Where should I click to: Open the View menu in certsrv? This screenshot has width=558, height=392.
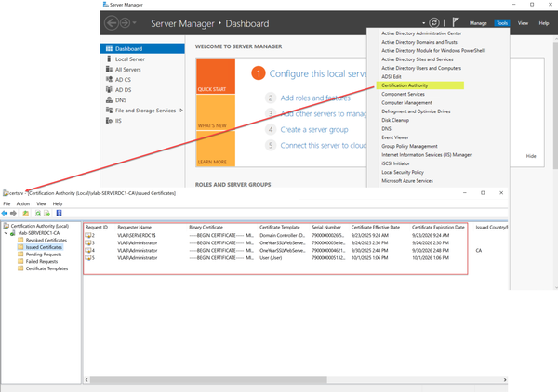(41, 204)
